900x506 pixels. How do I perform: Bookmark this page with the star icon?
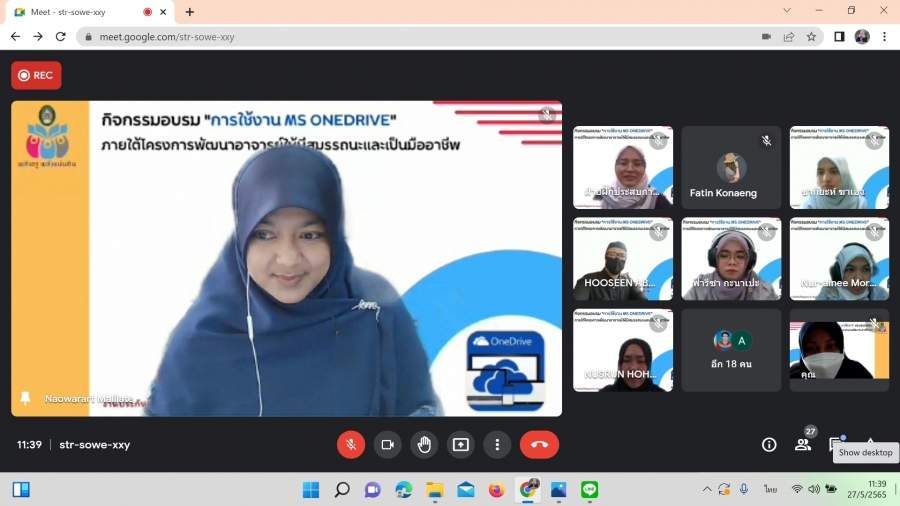(811, 37)
